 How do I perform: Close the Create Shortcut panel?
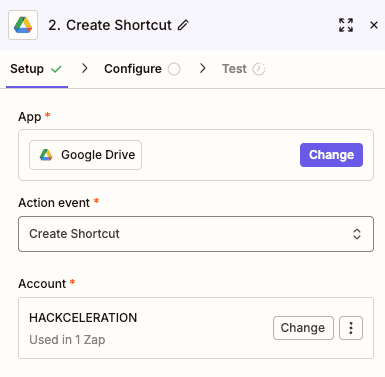[x=374, y=25]
